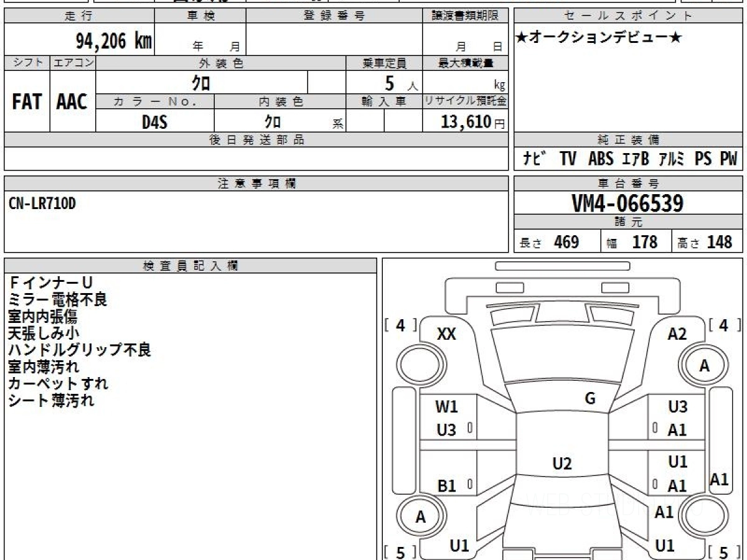Image resolution: width=747 pixels, height=560 pixels.
Task: Select the シート薄汚れ inspector note
Action: tap(51, 401)
